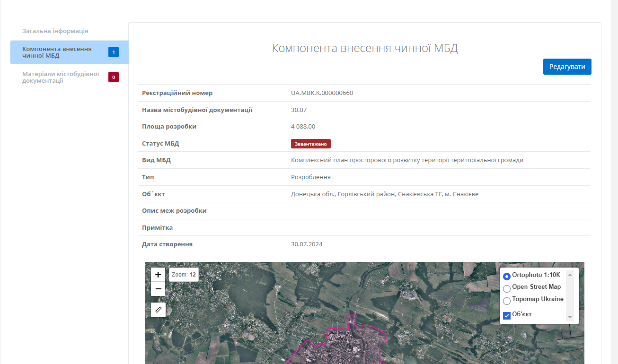This screenshot has width=618, height=364.
Task: Click the creation date 30.07.2024 value
Action: pos(307,244)
